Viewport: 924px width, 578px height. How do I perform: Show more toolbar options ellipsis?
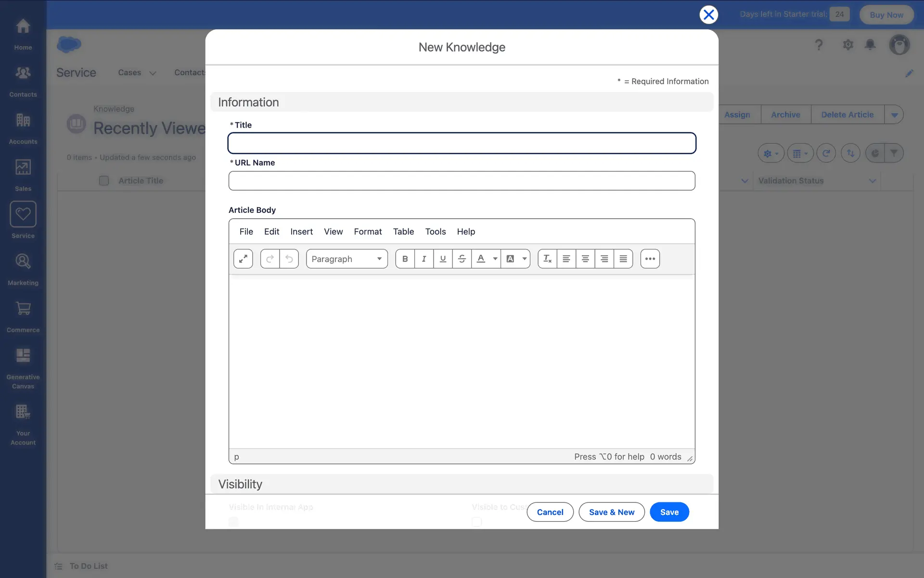coord(650,259)
